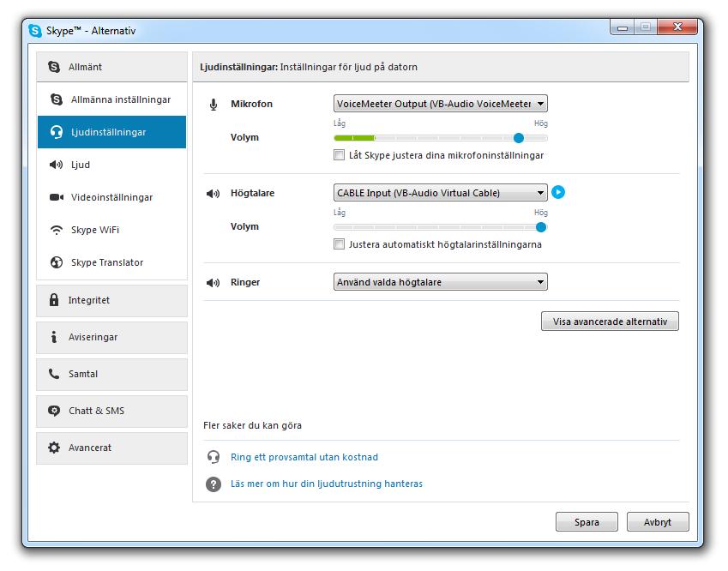Click the info icon beside Aviseringar
Viewport: 728px width, 571px height.
click(54, 337)
